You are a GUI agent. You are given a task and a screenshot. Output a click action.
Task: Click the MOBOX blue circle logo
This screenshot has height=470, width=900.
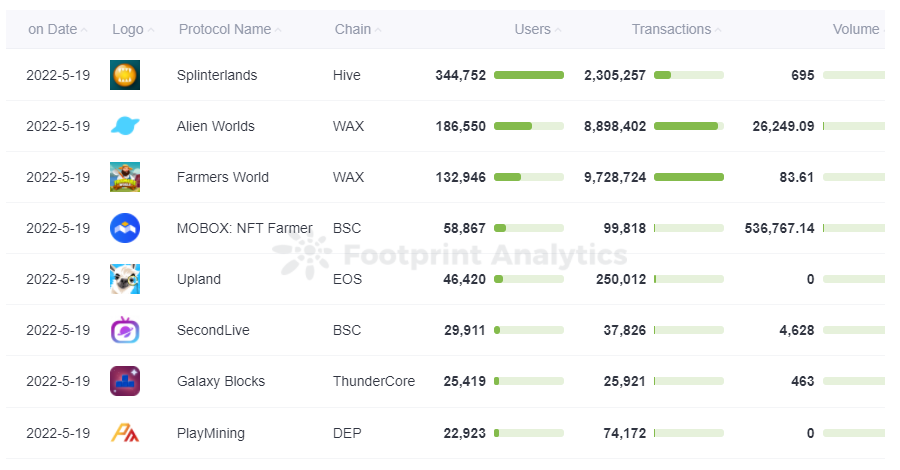coord(125,228)
